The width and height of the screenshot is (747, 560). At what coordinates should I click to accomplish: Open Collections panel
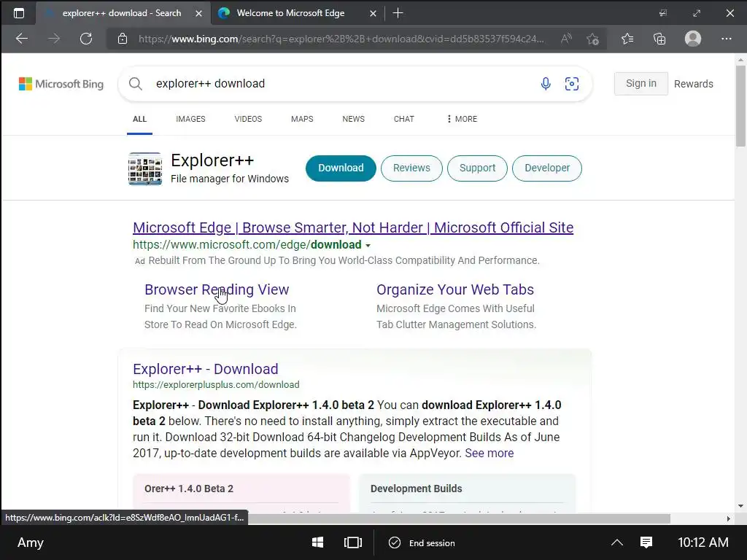tap(659, 39)
